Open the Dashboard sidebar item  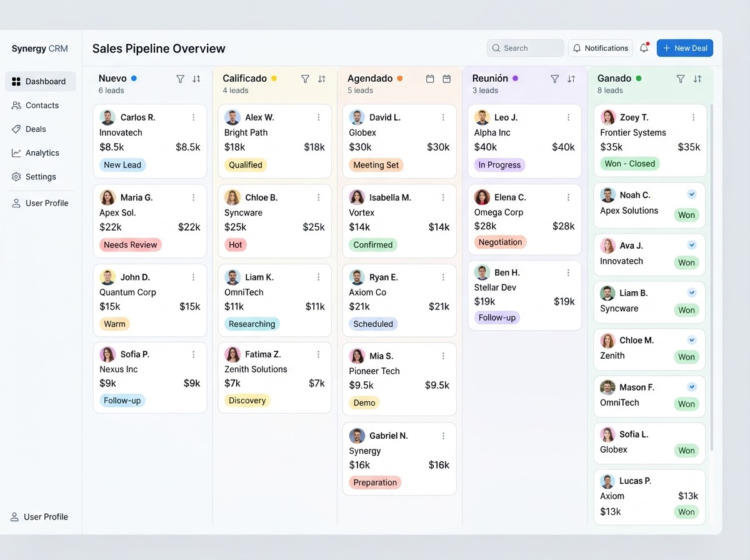coord(41,81)
